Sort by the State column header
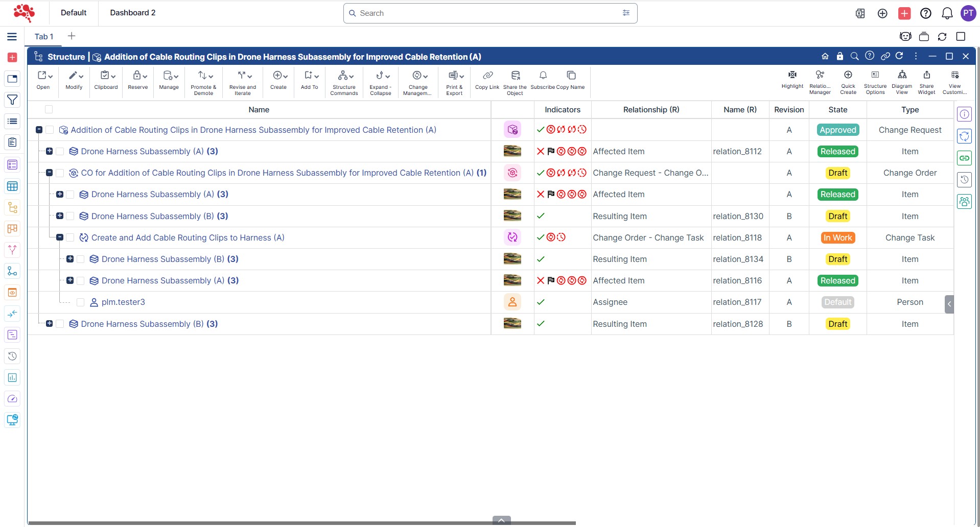The image size is (980, 527). pyautogui.click(x=837, y=110)
